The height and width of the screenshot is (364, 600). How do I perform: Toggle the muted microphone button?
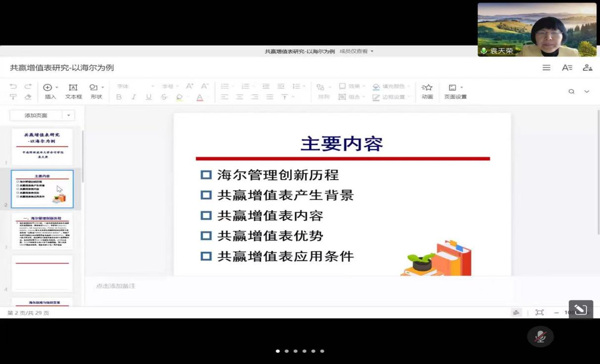point(540,337)
